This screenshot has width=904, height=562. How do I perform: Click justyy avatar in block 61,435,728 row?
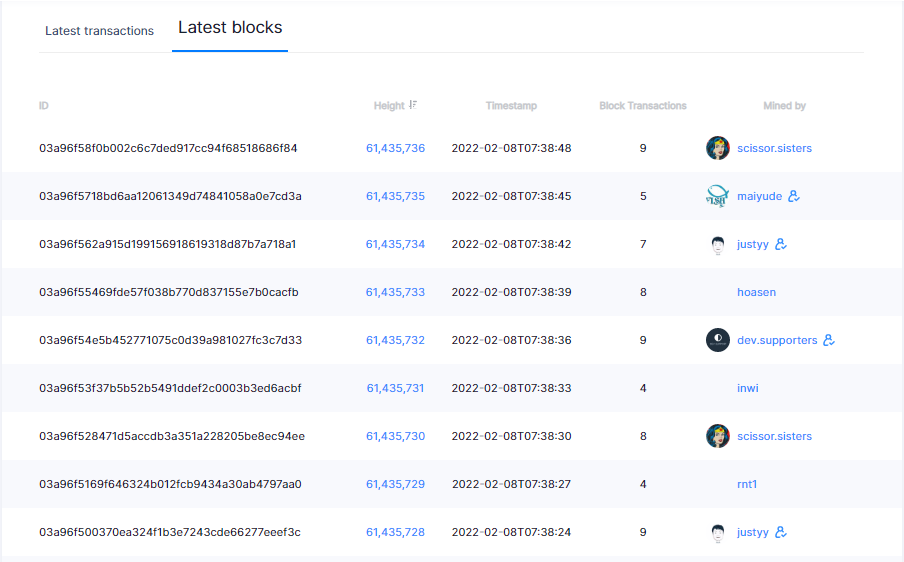tap(718, 533)
